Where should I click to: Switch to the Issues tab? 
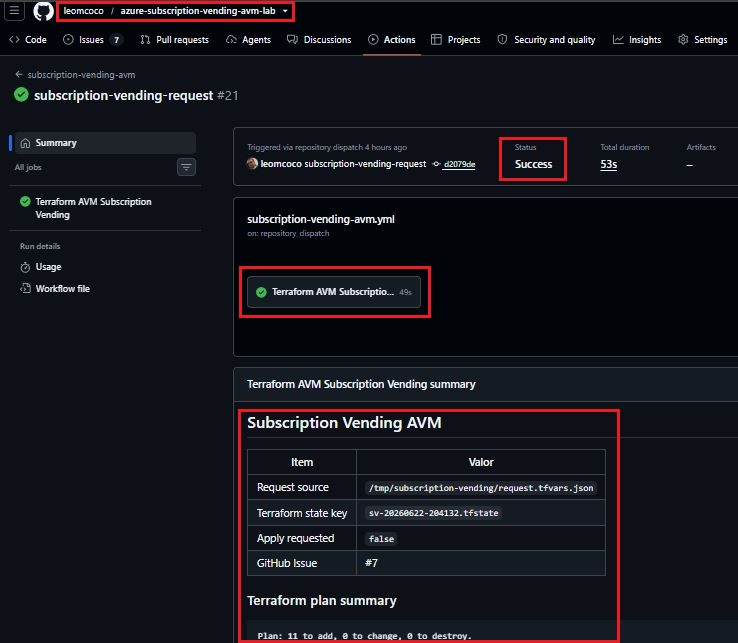93,40
